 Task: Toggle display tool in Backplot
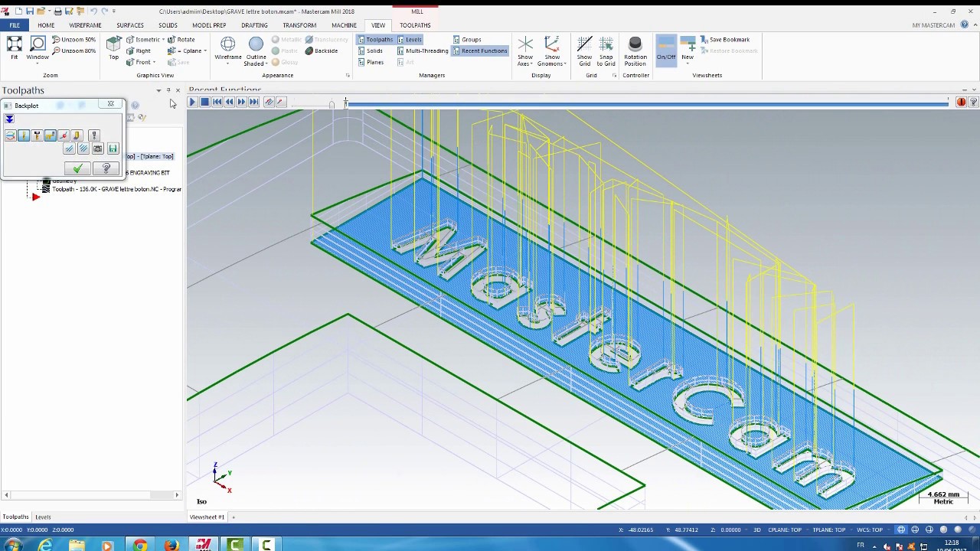point(24,135)
